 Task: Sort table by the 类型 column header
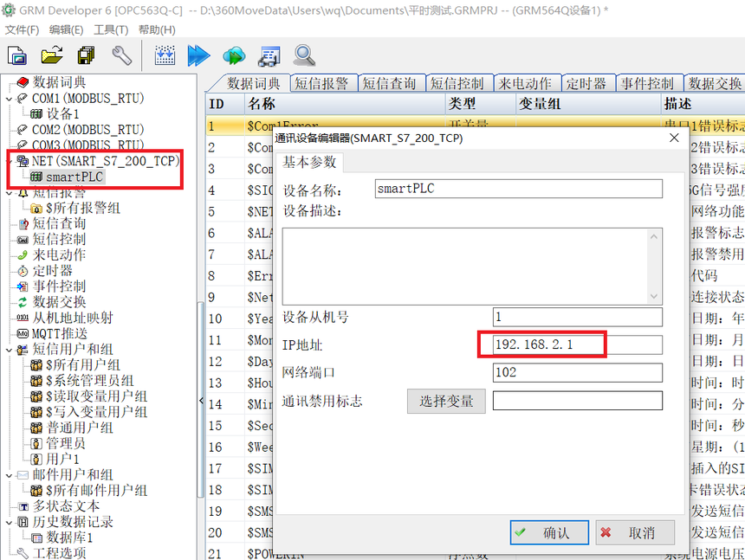point(481,104)
